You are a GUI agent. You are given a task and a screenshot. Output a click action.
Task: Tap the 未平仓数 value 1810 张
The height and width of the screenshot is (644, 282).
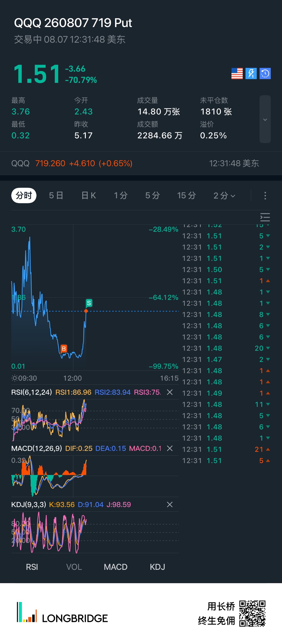click(x=216, y=112)
